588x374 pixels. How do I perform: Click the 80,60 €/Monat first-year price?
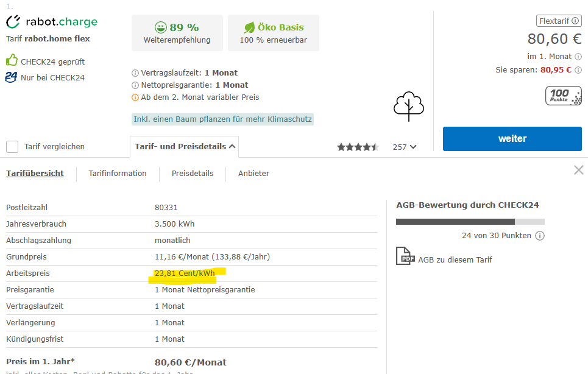point(191,362)
